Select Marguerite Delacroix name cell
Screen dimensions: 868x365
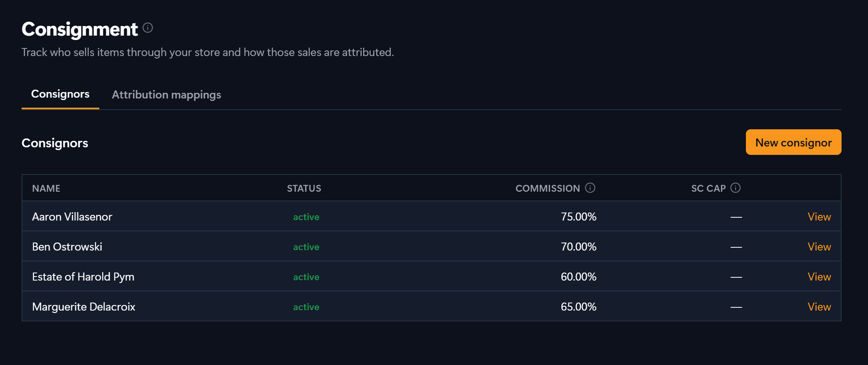pyautogui.click(x=84, y=307)
